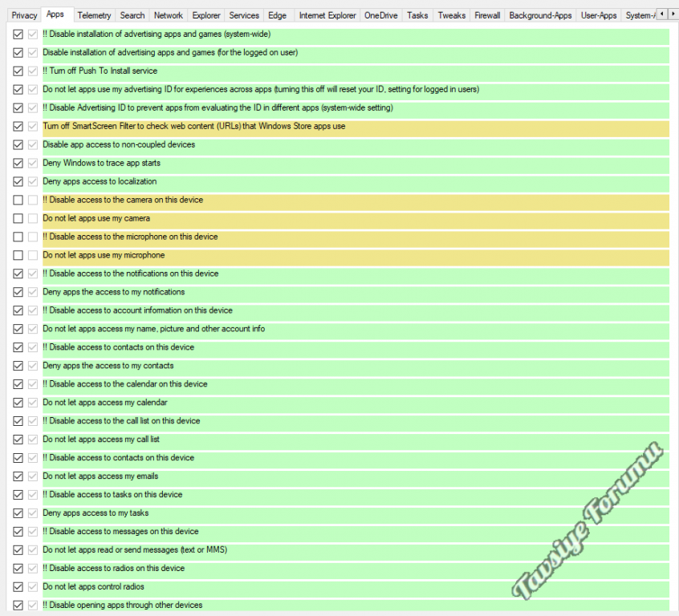Untick leftmost checkbox for Deny apps access to my contacts
Image resolution: width=679 pixels, height=616 pixels.
(x=18, y=366)
